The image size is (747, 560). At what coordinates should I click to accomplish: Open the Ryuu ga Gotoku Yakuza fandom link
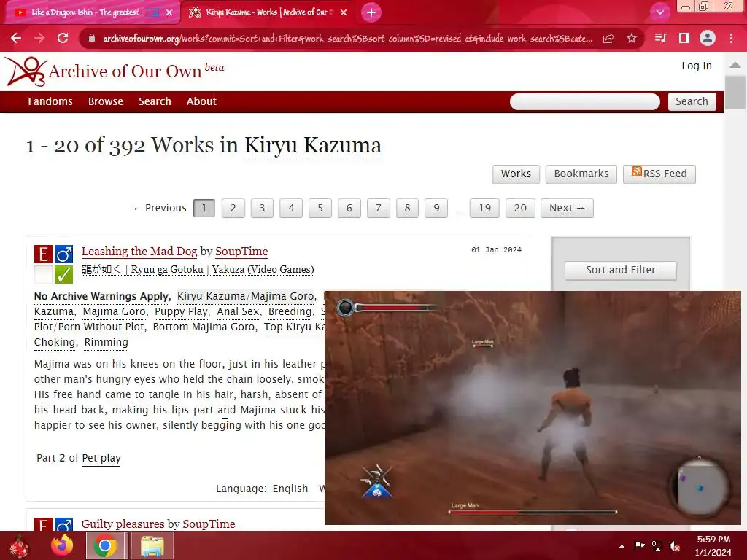(198, 270)
